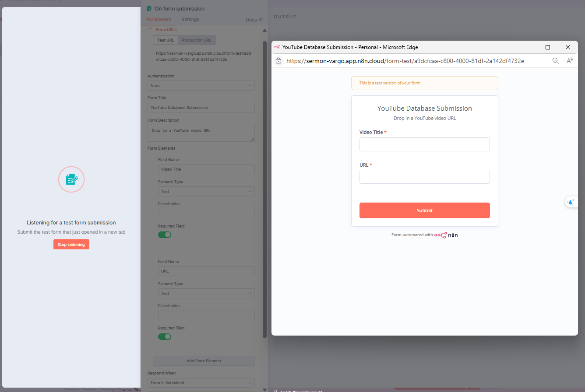585x392 pixels.
Task: Click the form node icon beside title
Action: pyautogui.click(x=149, y=8)
